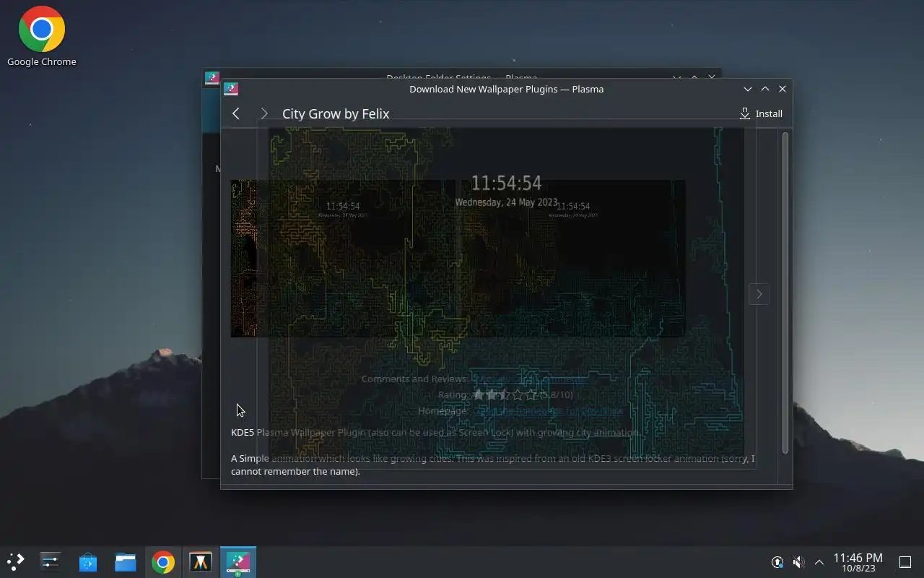Open the Dolphin file manager taskbar icon
924x578 pixels.
[126, 561]
